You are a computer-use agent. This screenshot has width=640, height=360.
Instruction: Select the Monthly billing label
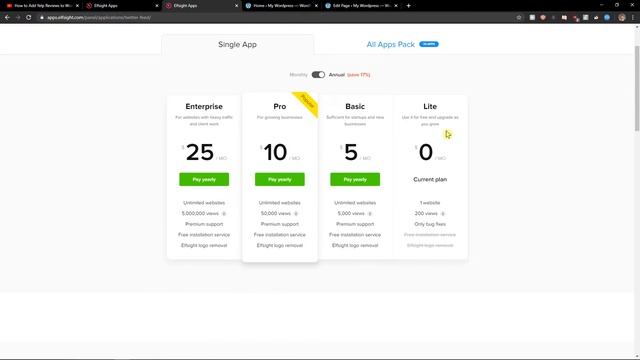pos(298,75)
